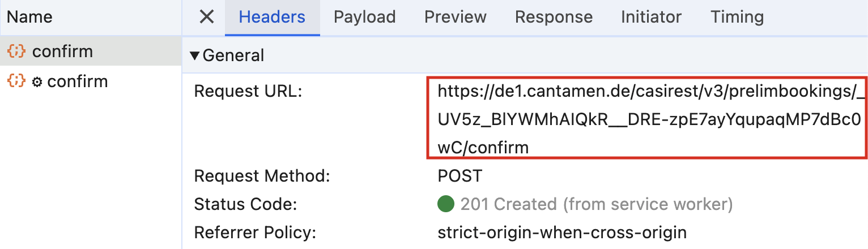Select the first confirm request
Screen dimensions: 868x249
[x=91, y=51]
